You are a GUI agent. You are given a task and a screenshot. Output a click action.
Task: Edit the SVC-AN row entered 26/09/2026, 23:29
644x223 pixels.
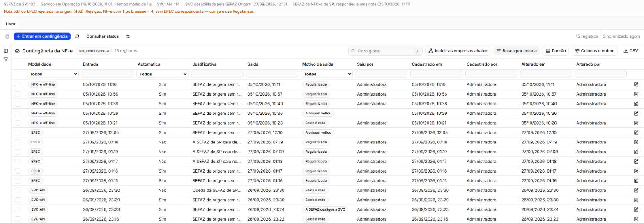[x=636, y=200]
